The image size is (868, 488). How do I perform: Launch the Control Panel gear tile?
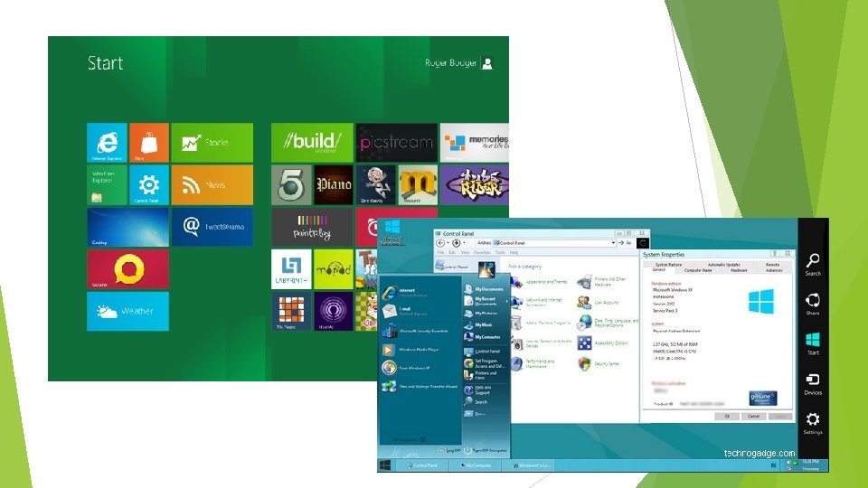[x=149, y=184]
